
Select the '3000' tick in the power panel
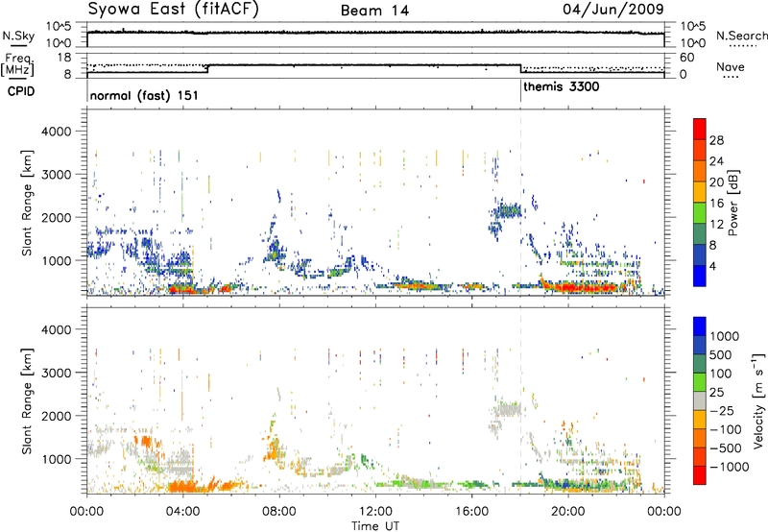[56, 175]
